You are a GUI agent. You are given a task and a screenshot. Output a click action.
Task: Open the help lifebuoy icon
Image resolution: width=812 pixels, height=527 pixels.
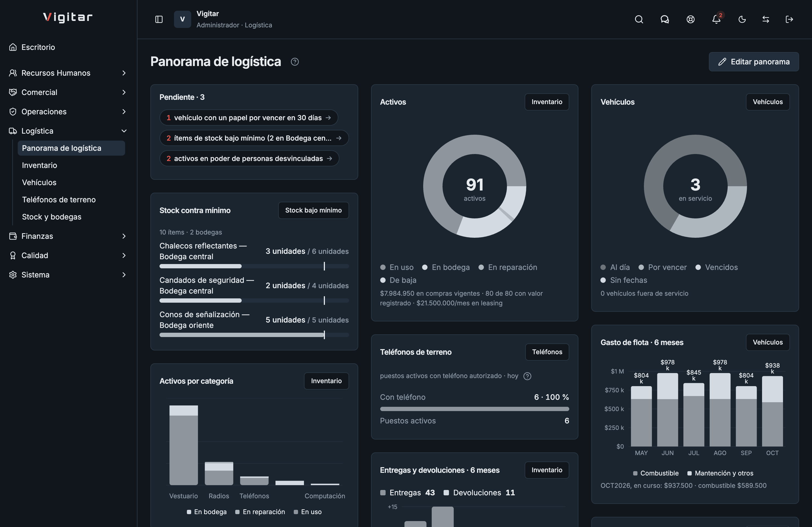pyautogui.click(x=690, y=19)
